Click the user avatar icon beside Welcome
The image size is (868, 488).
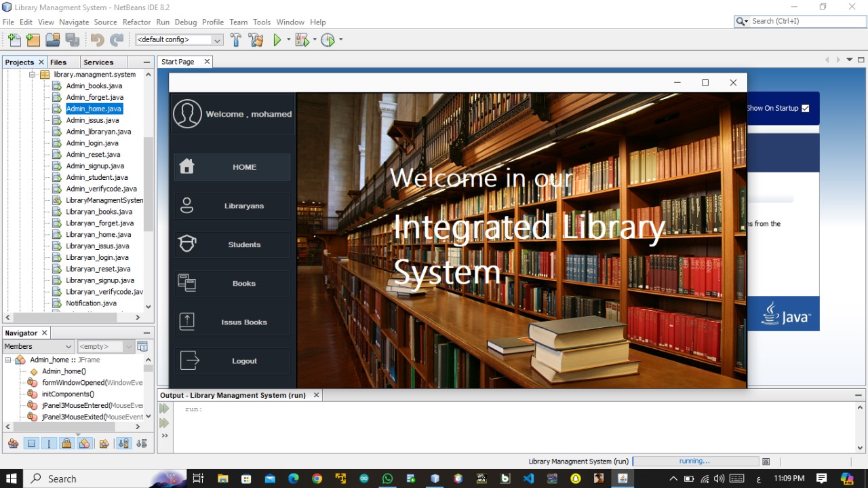pyautogui.click(x=187, y=114)
